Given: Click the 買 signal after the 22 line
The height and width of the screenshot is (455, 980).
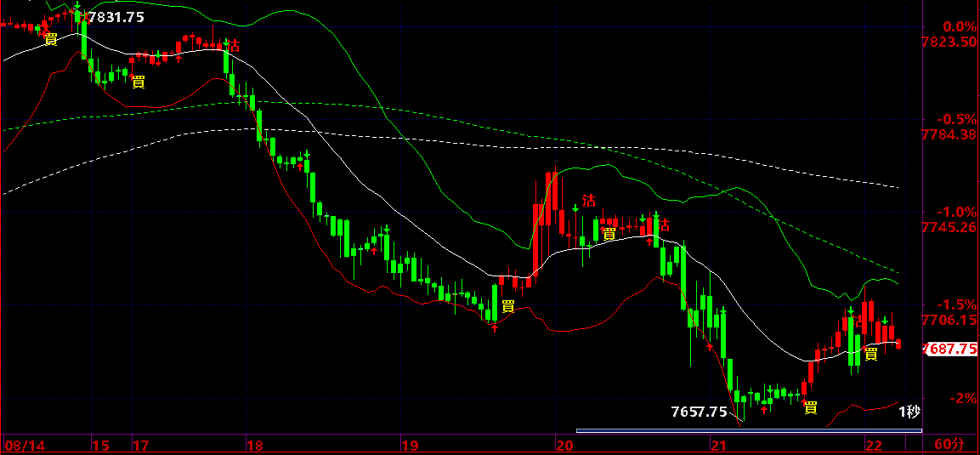Looking at the screenshot, I should click(870, 355).
